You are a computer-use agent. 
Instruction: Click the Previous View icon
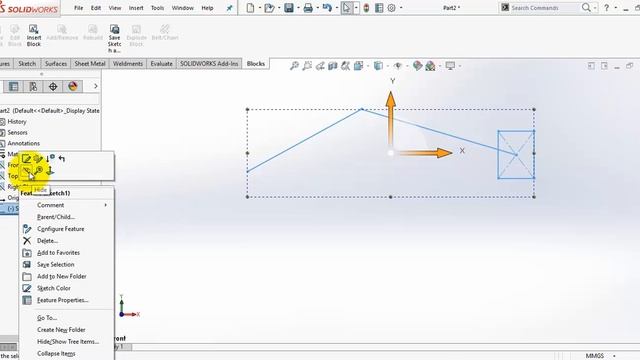(320, 66)
